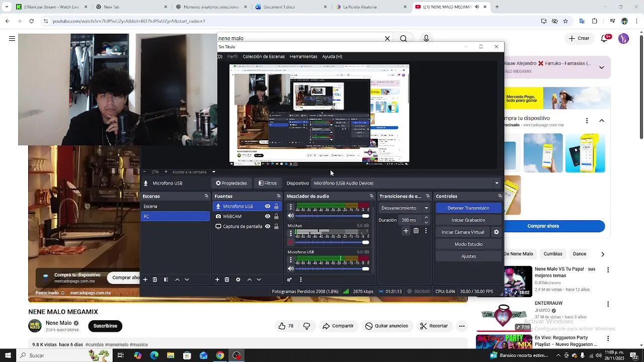This screenshot has height=362, width=644.
Task: Undock the Fuentes panel icon
Action: pos(279,196)
